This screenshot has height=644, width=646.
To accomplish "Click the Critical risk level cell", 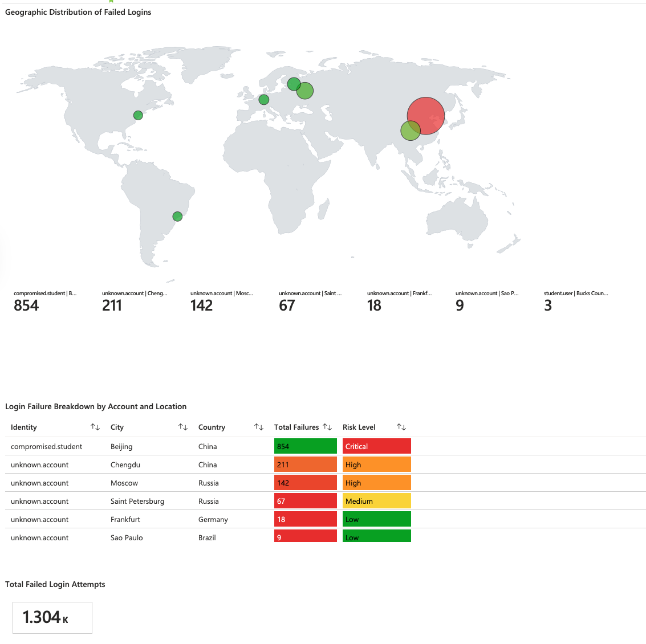I will (376, 446).
